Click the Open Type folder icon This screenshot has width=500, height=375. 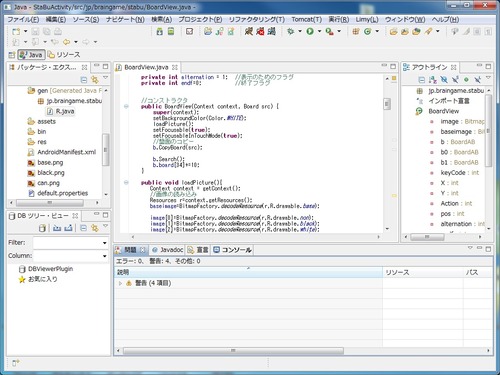click(394, 31)
